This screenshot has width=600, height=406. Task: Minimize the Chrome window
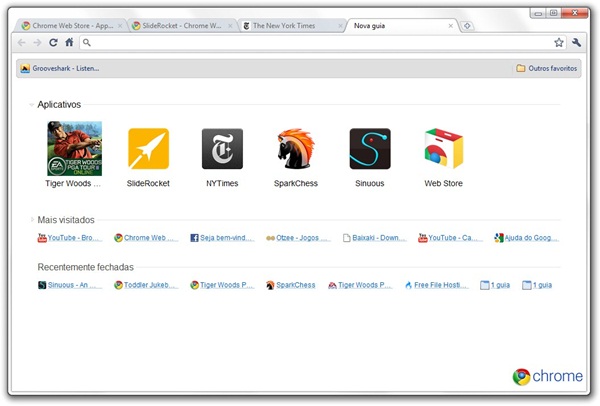coord(538,13)
